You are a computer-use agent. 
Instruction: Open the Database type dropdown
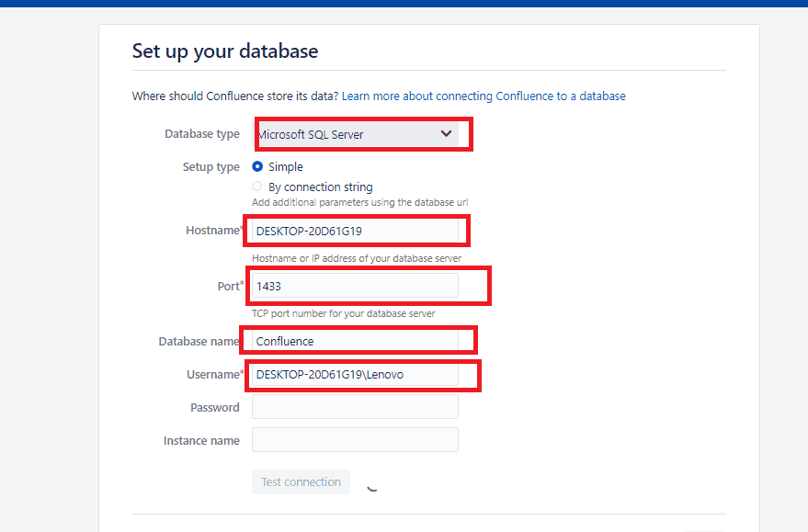355,134
